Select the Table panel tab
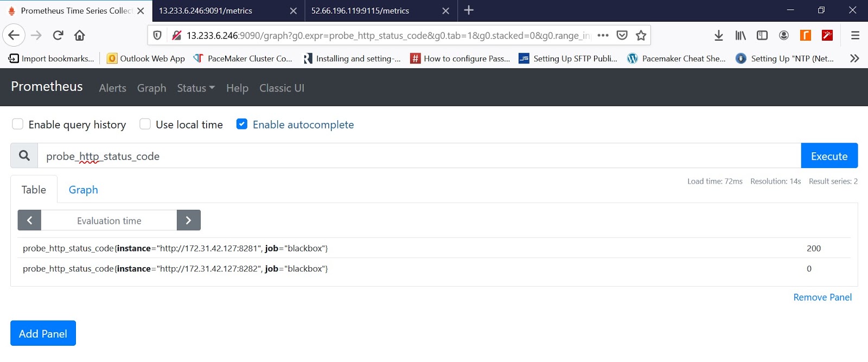The width and height of the screenshot is (868, 362). 34,190
